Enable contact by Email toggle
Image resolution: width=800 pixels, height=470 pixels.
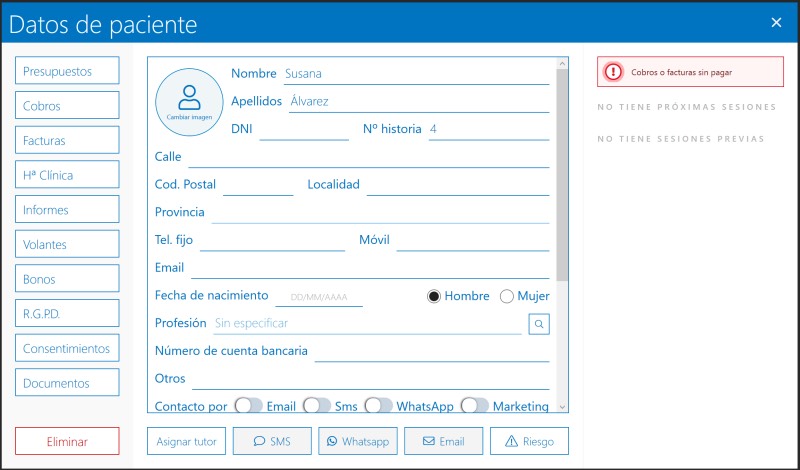(248, 406)
